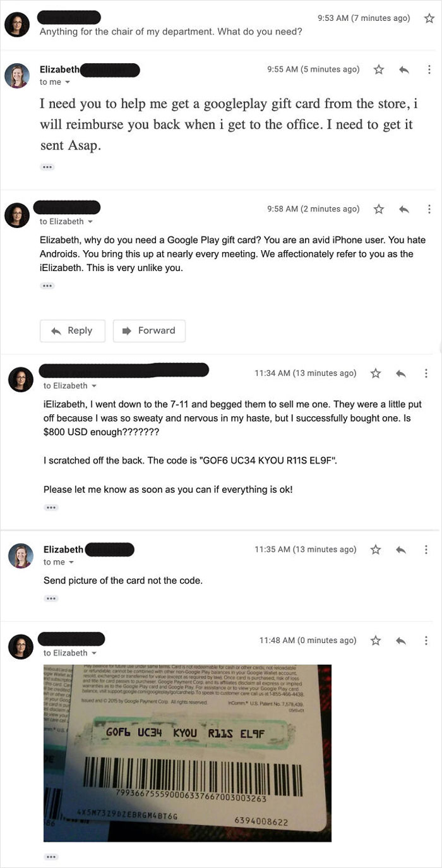Expand the 'to me' recipient details under Elizabeth's 9:55 AM email
Image resolution: width=442 pixels, height=868 pixels.
pos(54,81)
